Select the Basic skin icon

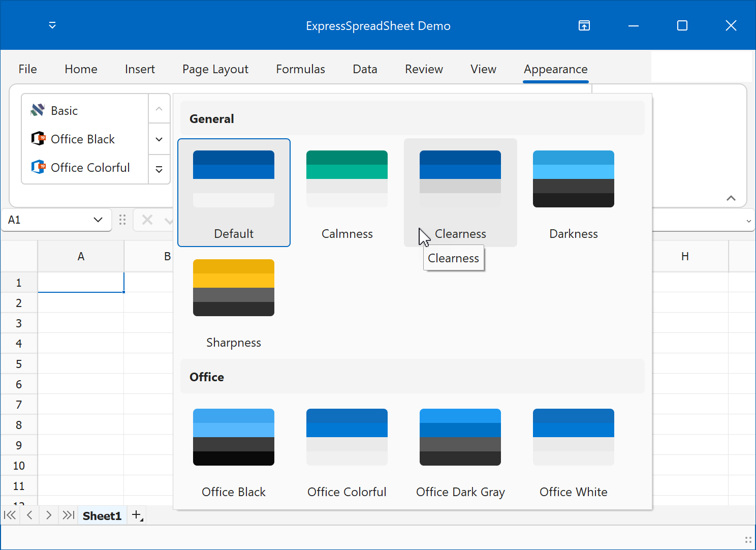(x=38, y=110)
